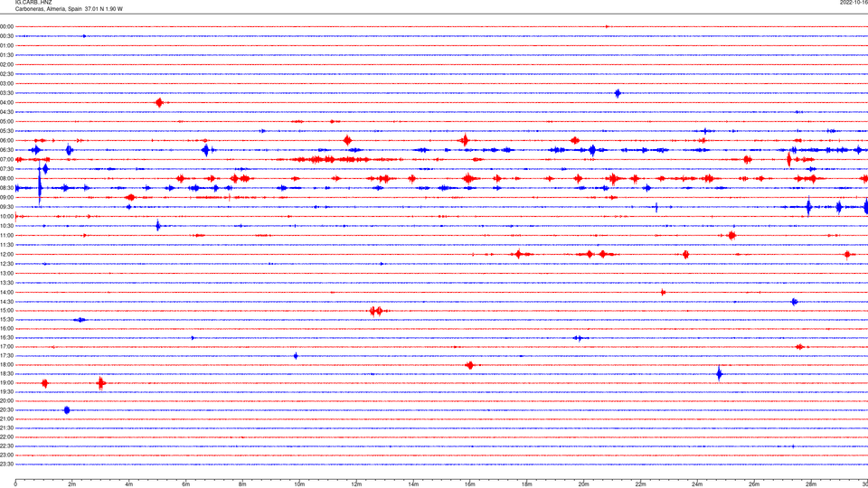Select the "04:00" trace time label
Screen dimensions: 868x488
click(x=6, y=102)
